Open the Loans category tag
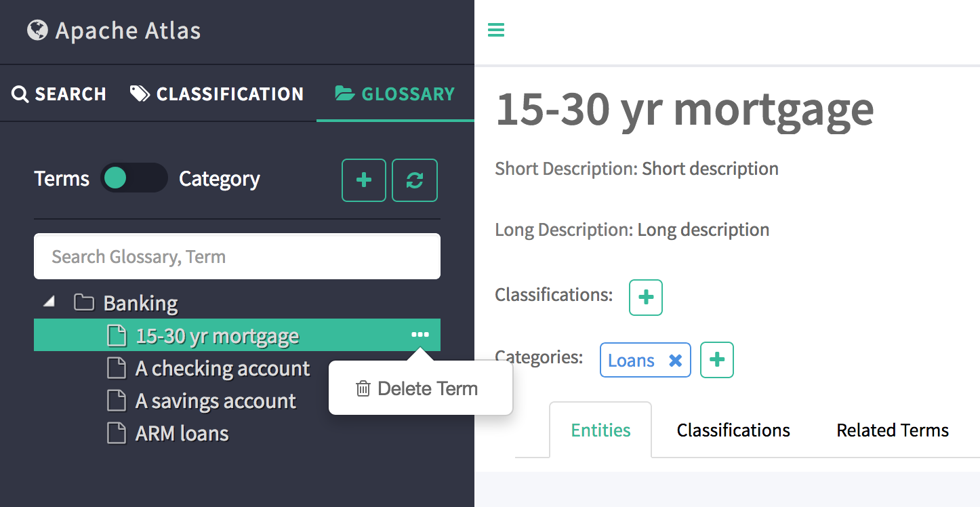Screen dimensions: 980x507 tap(631, 361)
